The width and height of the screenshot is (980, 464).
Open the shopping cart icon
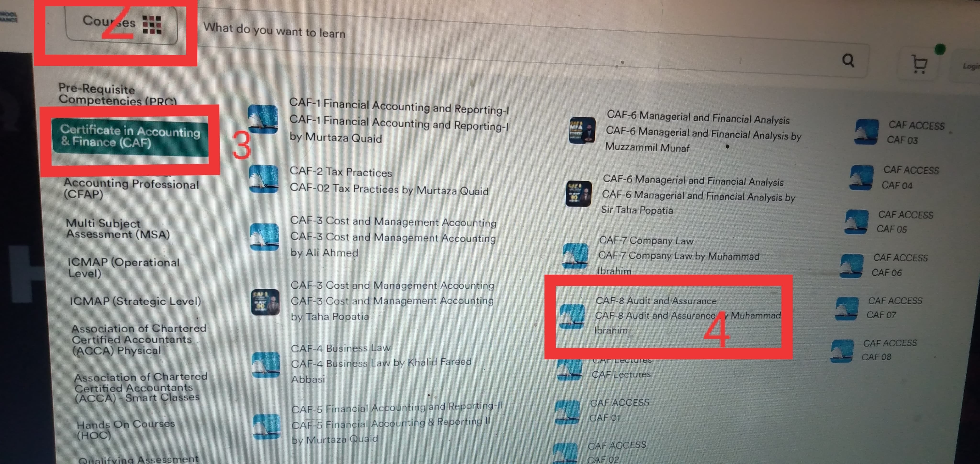point(919,64)
